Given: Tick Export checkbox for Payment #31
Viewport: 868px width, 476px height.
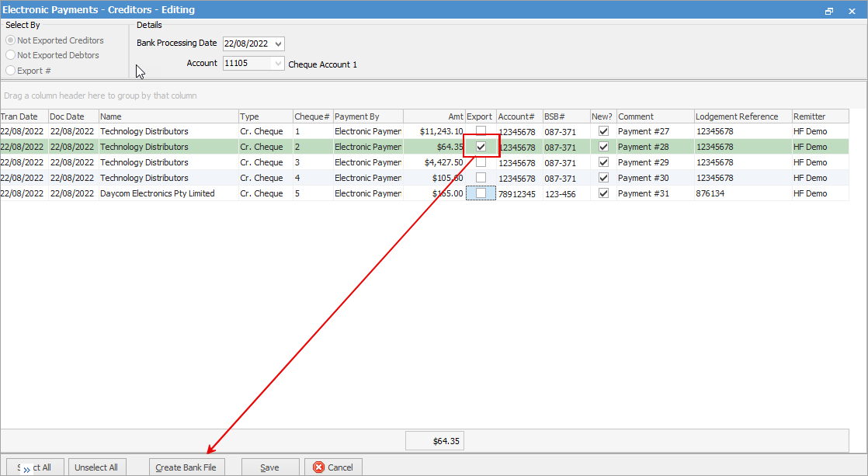Looking at the screenshot, I should pos(481,193).
